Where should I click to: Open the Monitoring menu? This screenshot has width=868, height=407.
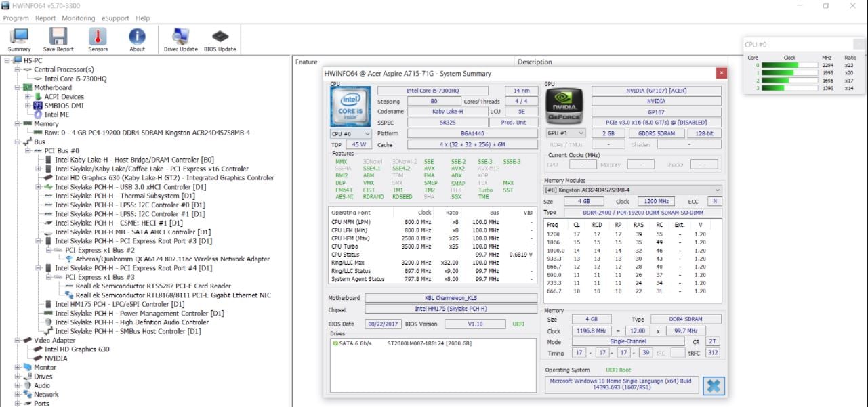(x=79, y=18)
